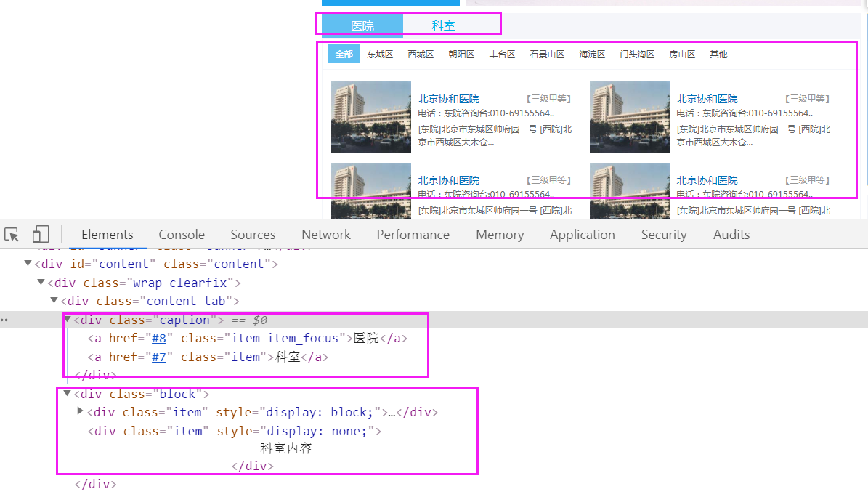Expand the item div with display block
This screenshot has width=868, height=497.
[x=80, y=412]
